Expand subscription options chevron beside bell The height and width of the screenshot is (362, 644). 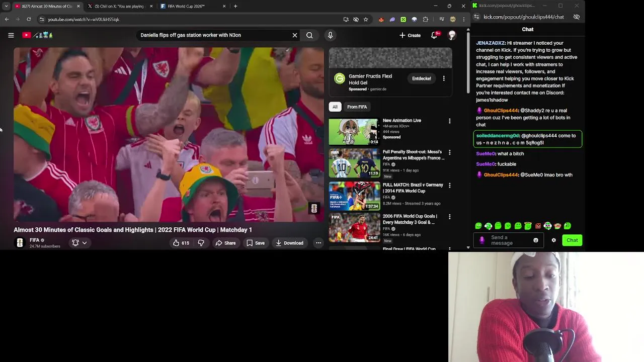85,243
